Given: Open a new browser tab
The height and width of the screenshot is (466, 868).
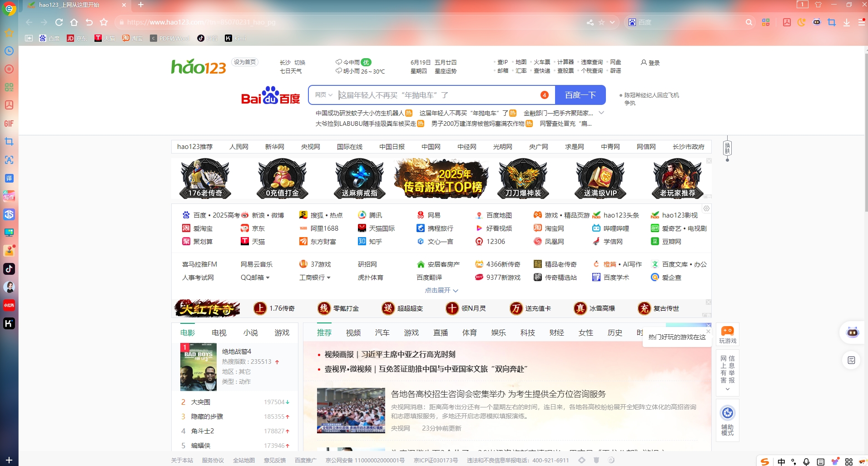Looking at the screenshot, I should pyautogui.click(x=141, y=5).
